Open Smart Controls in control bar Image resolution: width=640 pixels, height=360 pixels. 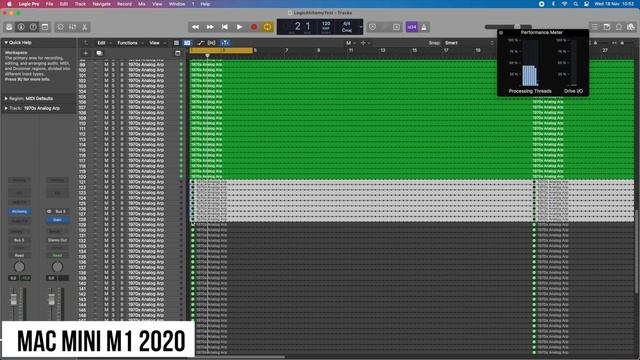tap(60, 27)
